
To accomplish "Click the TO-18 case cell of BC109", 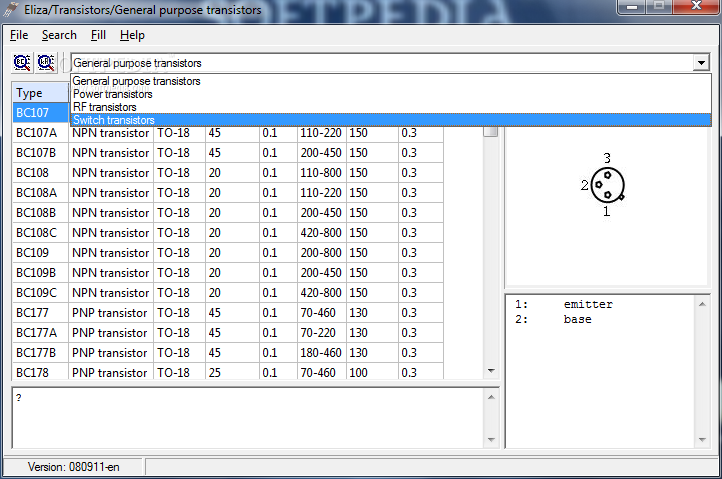I will click(x=179, y=253).
